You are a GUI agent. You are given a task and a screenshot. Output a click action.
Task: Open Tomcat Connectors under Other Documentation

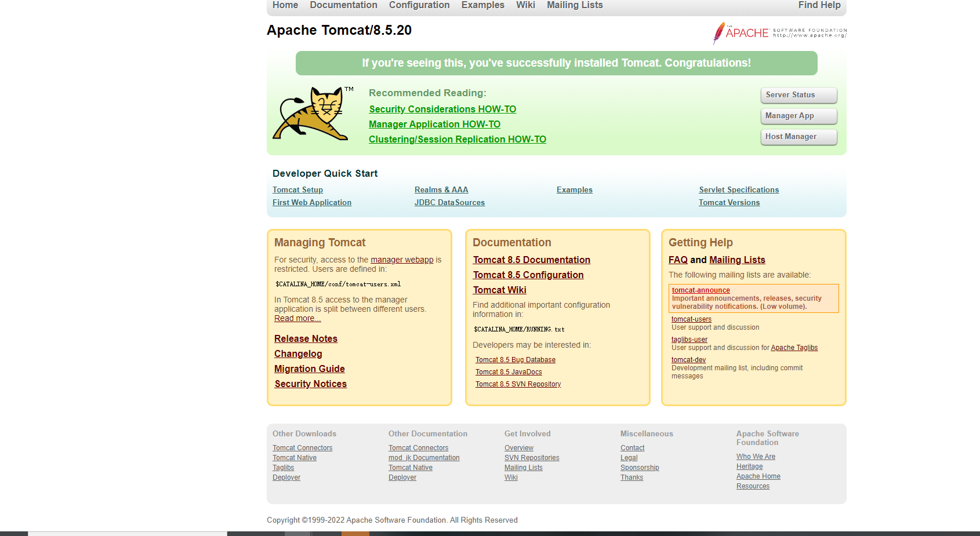coord(418,448)
